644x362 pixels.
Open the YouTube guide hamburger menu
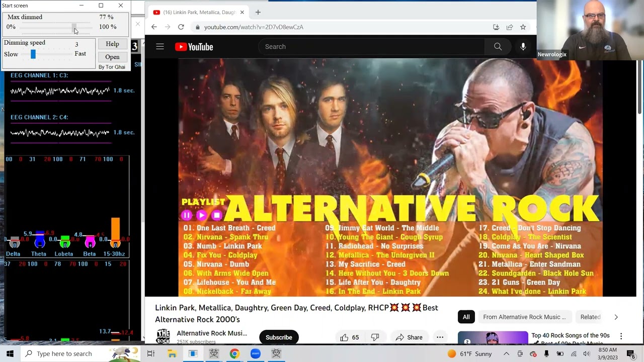(160, 47)
